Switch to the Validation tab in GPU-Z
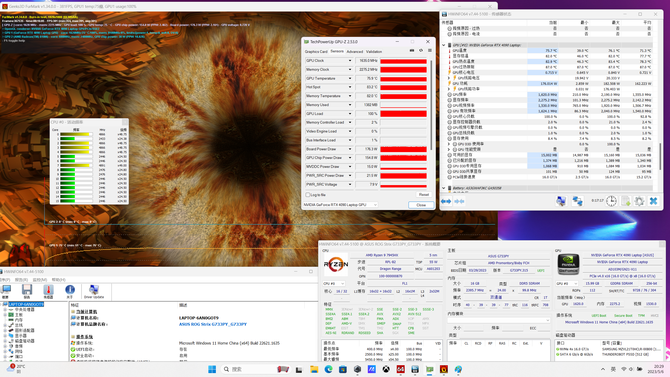 click(x=374, y=52)
